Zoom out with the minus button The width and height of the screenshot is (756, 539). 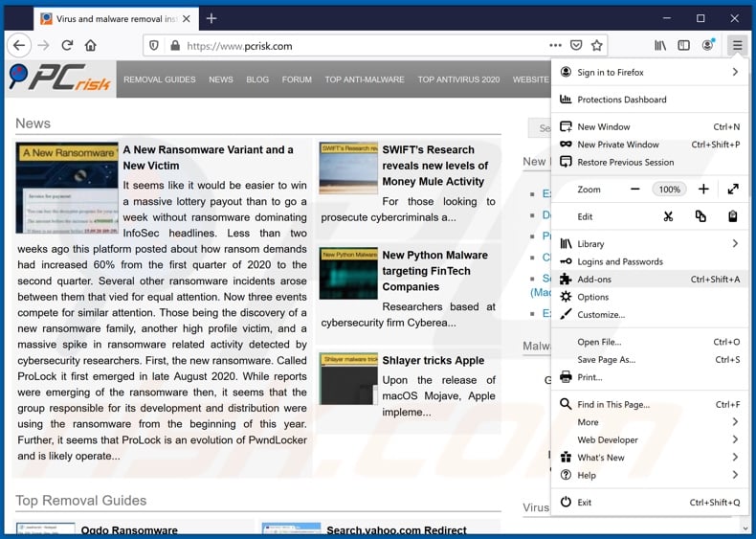pyautogui.click(x=635, y=190)
